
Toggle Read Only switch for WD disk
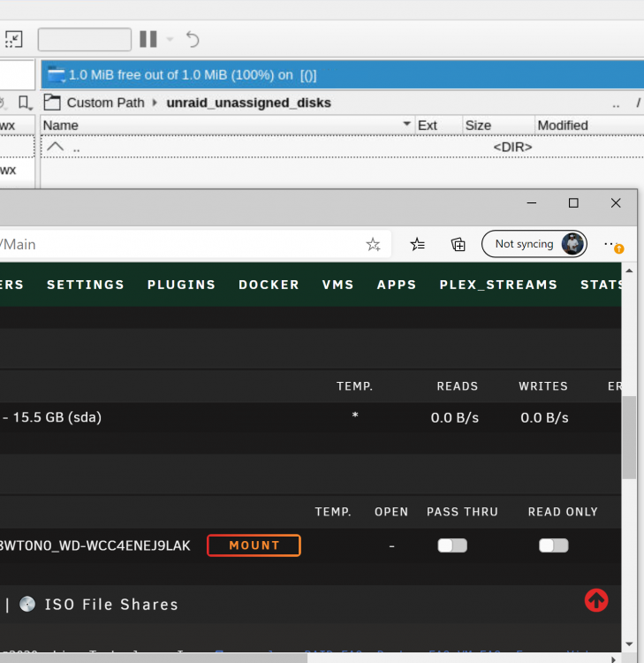click(x=554, y=545)
